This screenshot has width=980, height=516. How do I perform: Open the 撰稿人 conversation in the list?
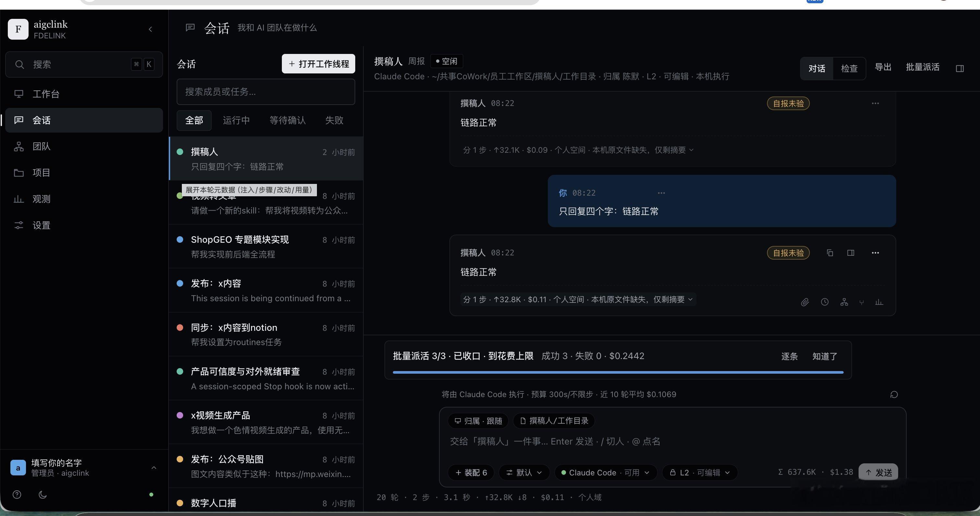tap(266, 159)
